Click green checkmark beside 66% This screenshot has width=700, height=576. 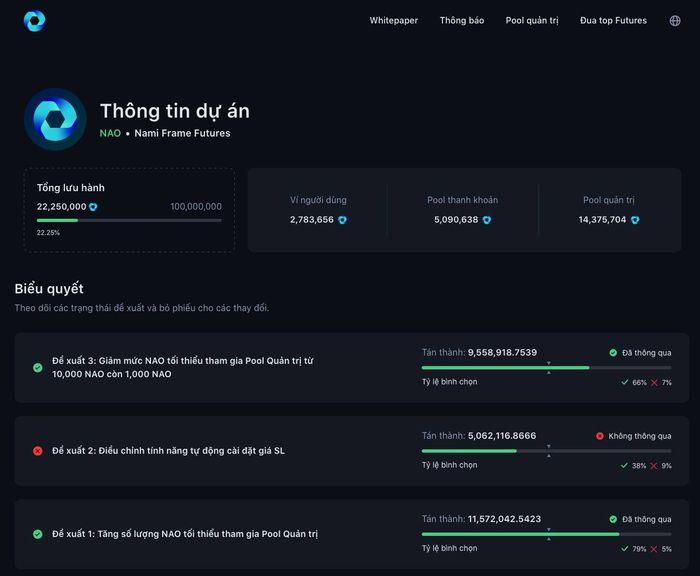[625, 382]
